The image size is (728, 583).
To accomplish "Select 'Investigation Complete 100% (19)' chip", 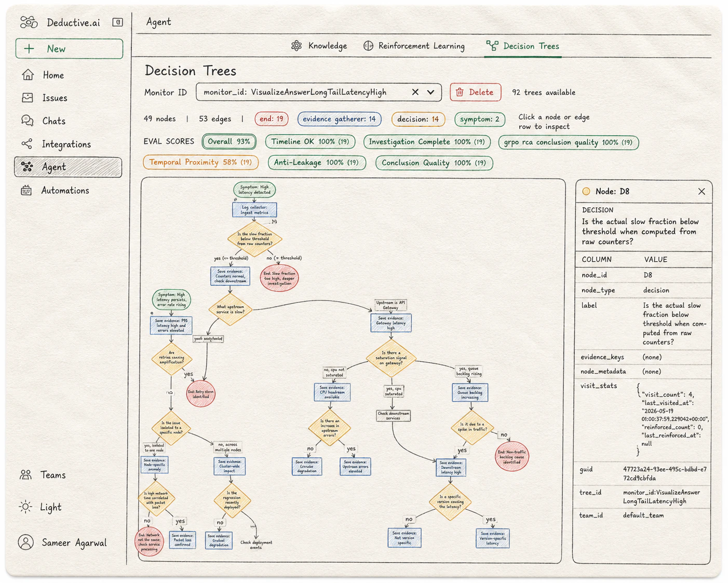I will tap(427, 142).
